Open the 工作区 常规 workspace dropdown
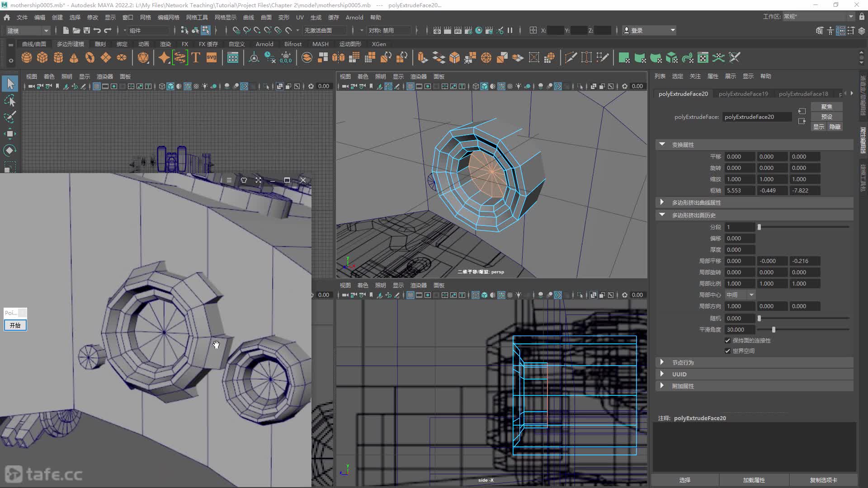868x488 pixels. tap(818, 17)
